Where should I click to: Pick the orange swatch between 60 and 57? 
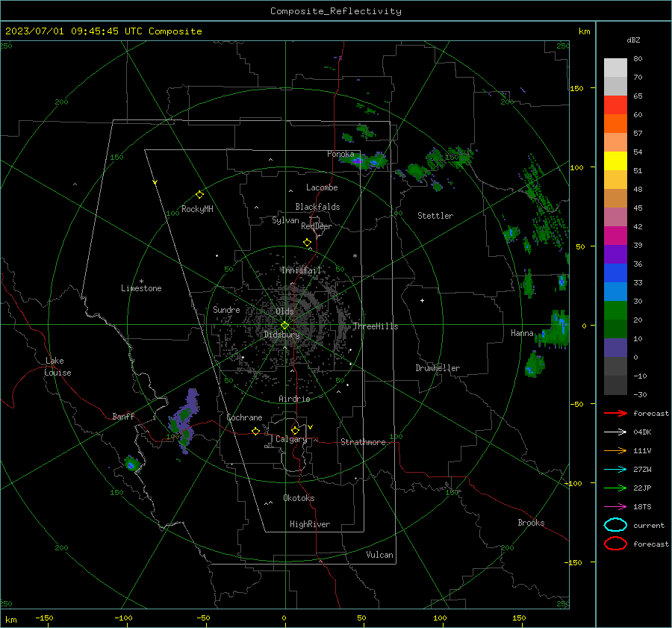(x=615, y=123)
